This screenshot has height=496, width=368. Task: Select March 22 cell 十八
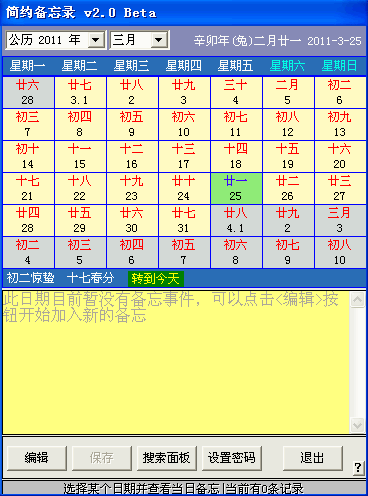coord(80,188)
